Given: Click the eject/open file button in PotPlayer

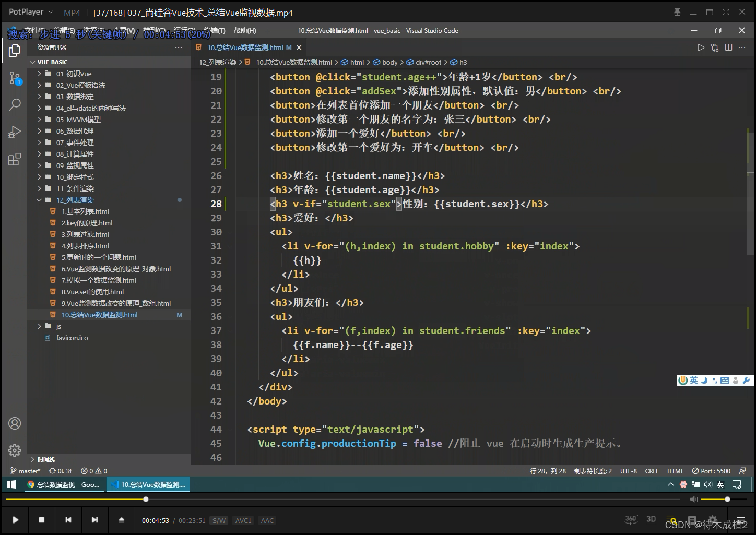Looking at the screenshot, I should (121, 520).
